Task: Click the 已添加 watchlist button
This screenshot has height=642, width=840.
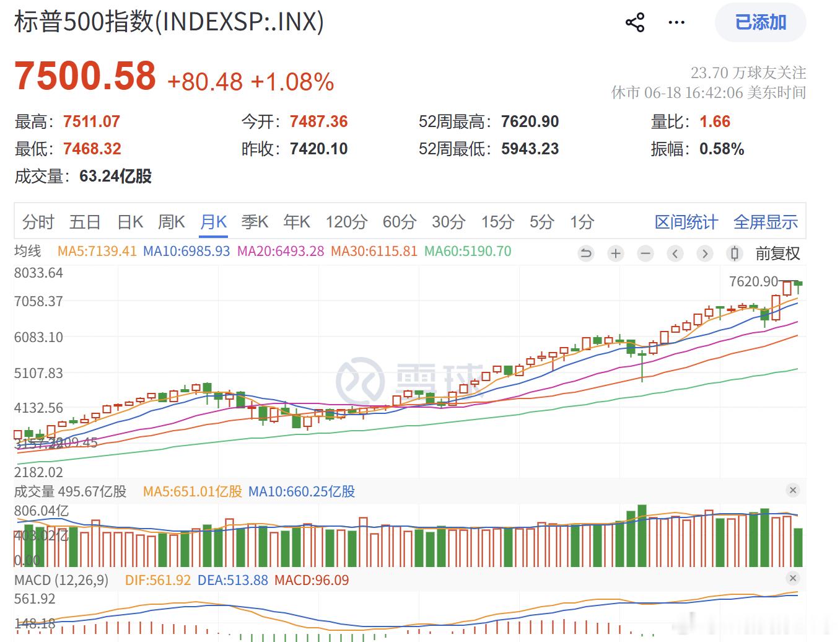Action: (x=761, y=23)
